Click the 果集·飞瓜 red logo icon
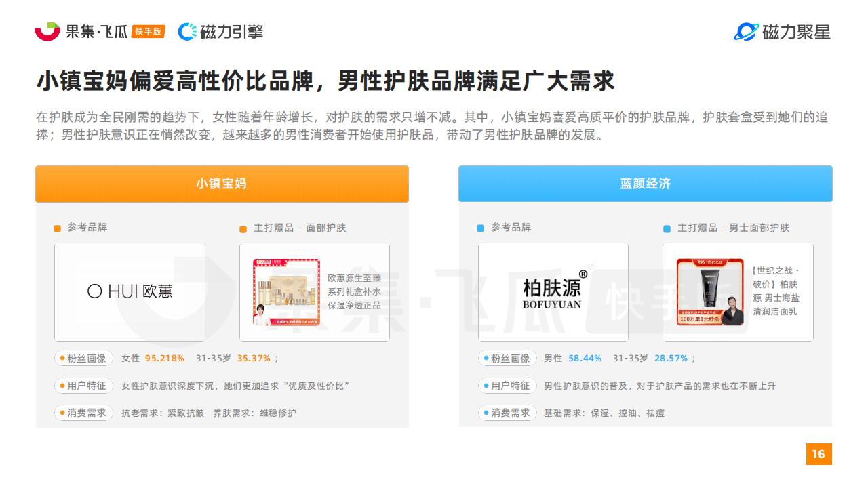Image resolution: width=868 pixels, height=488 pixels. (x=47, y=31)
